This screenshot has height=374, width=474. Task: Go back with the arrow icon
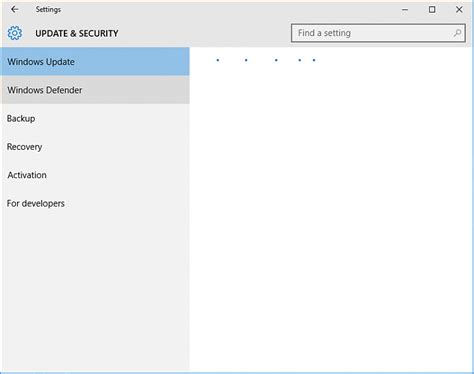tap(14, 10)
